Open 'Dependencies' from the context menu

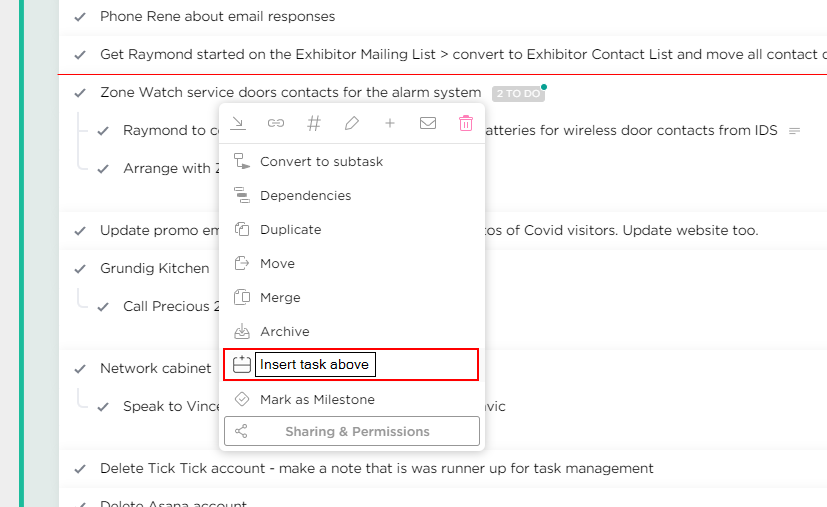pyautogui.click(x=305, y=196)
